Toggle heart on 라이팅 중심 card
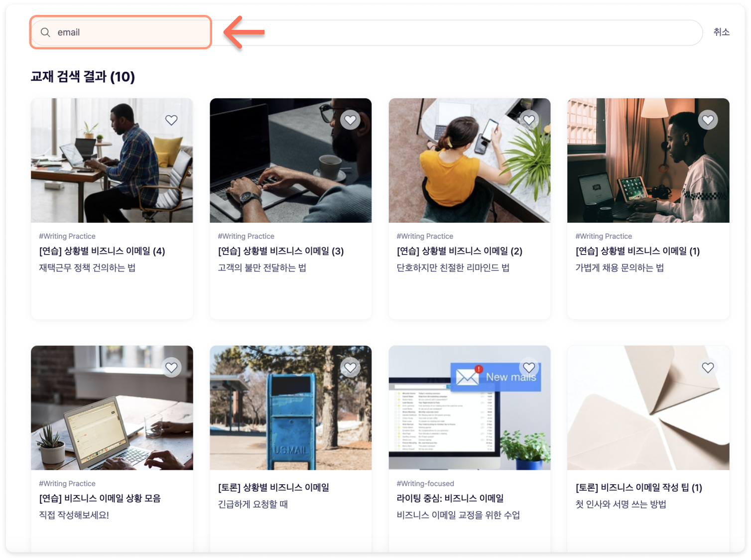Screen dimensions: 751x560 click(529, 368)
